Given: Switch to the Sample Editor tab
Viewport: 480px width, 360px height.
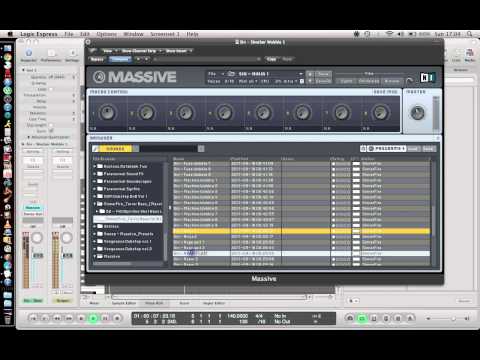Looking at the screenshot, I should (x=124, y=303).
